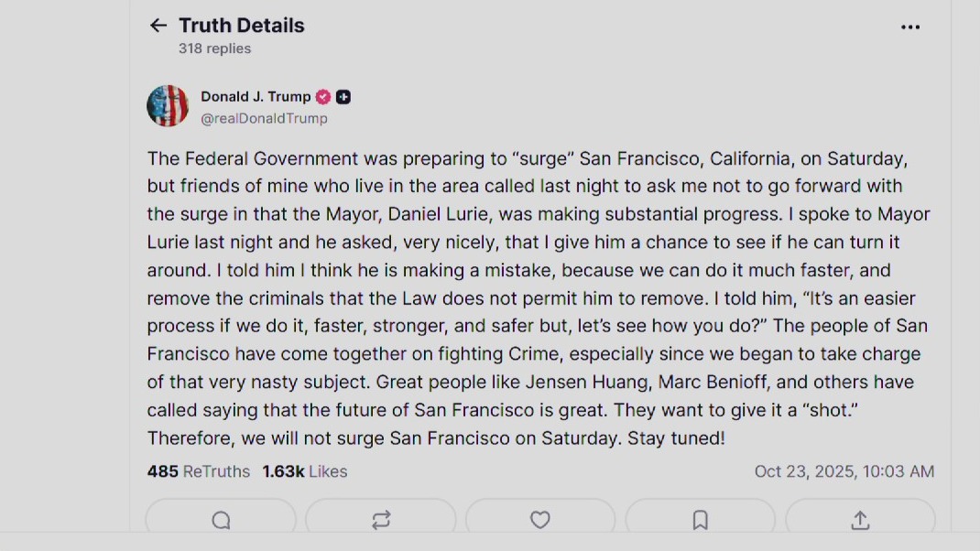
Task: Click the pink verified badge by Trump's name
Action: click(324, 96)
